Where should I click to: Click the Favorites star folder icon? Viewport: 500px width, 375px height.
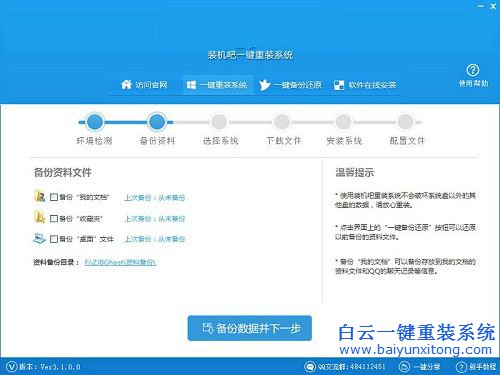[40, 217]
